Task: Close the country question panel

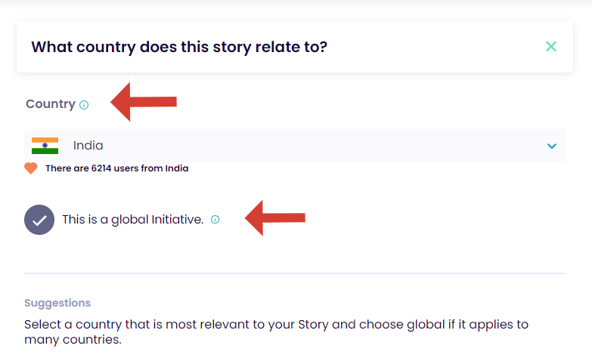Action: click(x=551, y=47)
